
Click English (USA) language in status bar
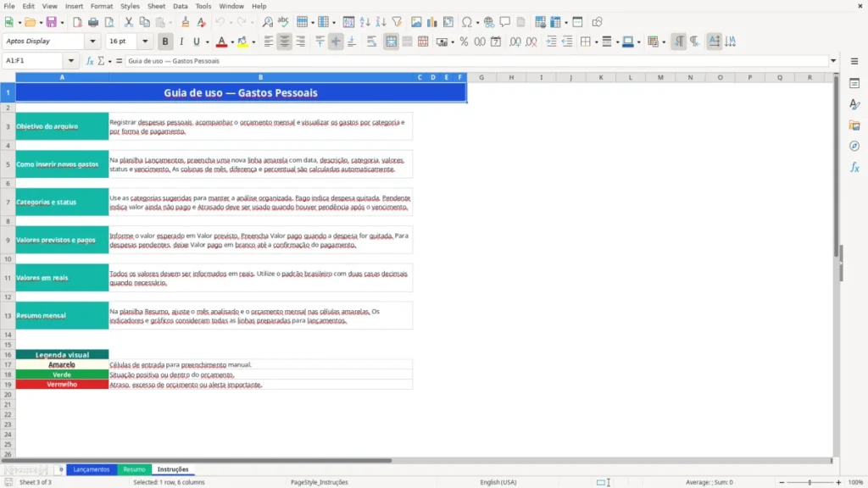click(x=498, y=482)
